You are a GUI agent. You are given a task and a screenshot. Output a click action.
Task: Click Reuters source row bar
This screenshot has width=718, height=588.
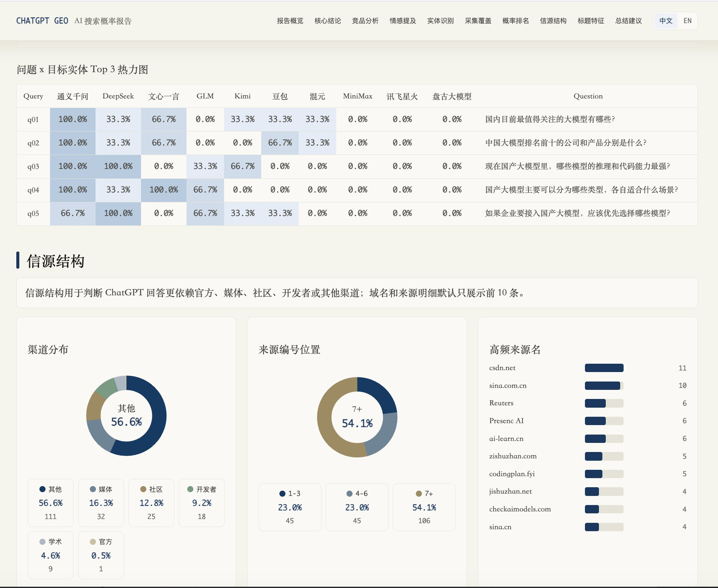click(x=604, y=403)
